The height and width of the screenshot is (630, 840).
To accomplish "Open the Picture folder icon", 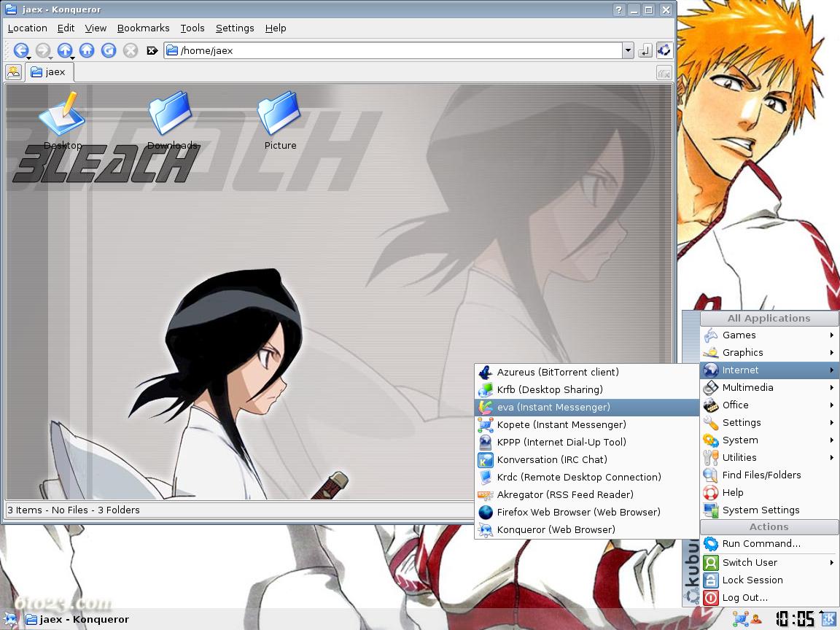I will 280,122.
